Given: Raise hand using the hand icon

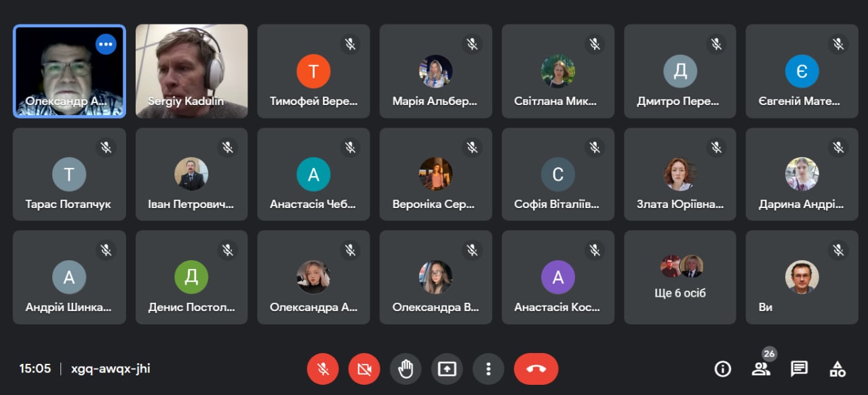Looking at the screenshot, I should click(406, 369).
